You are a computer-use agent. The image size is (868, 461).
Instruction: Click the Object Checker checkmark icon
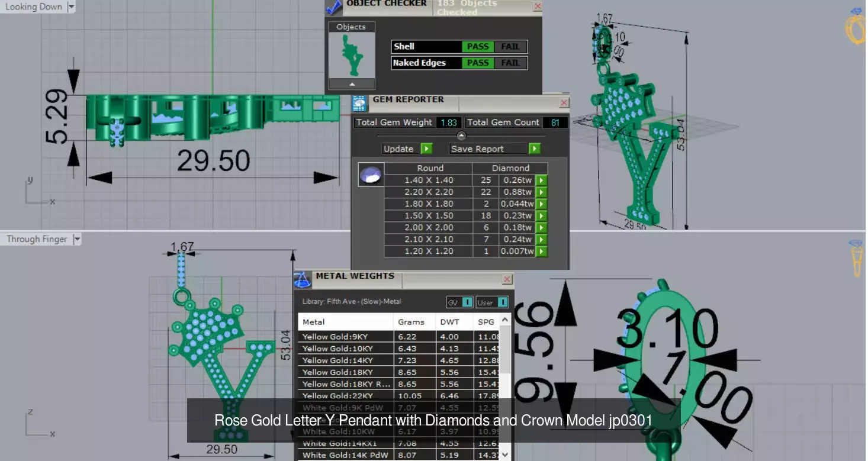(335, 7)
